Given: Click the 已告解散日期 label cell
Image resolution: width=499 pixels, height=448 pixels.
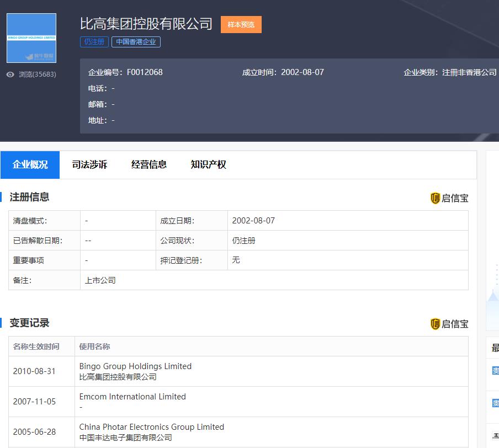Looking at the screenshot, I should 45,241.
